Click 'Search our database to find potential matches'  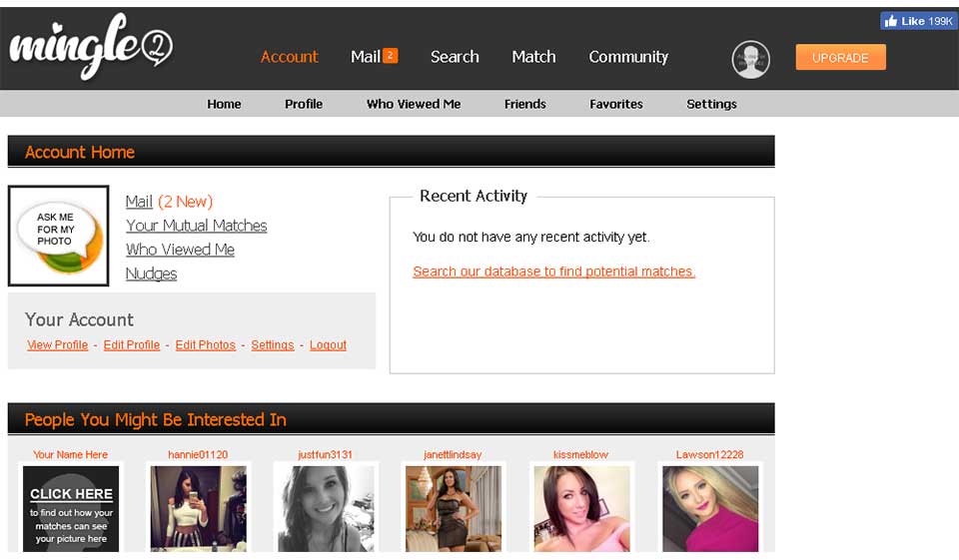tap(553, 272)
